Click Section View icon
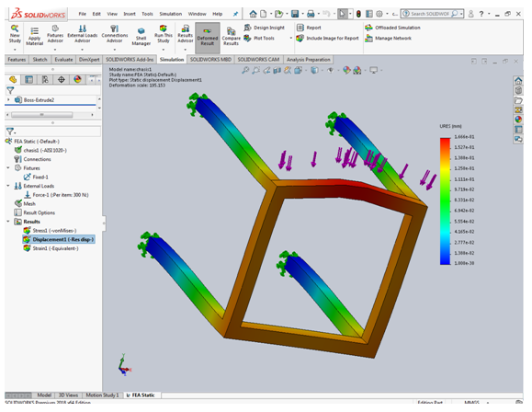Screen dimensions: 532x412 click(277, 70)
